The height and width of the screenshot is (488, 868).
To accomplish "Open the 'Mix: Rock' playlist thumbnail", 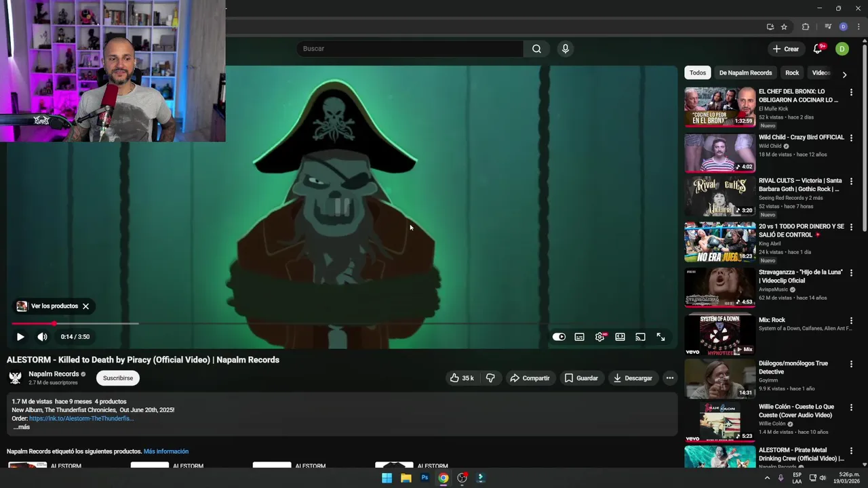I will pyautogui.click(x=719, y=334).
